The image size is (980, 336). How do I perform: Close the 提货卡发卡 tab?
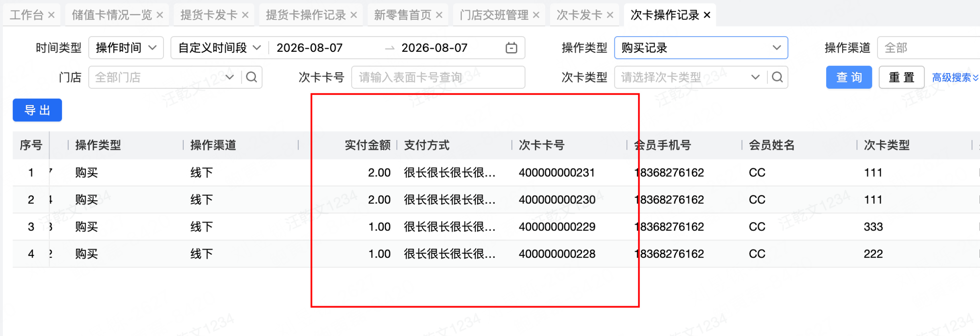245,15
